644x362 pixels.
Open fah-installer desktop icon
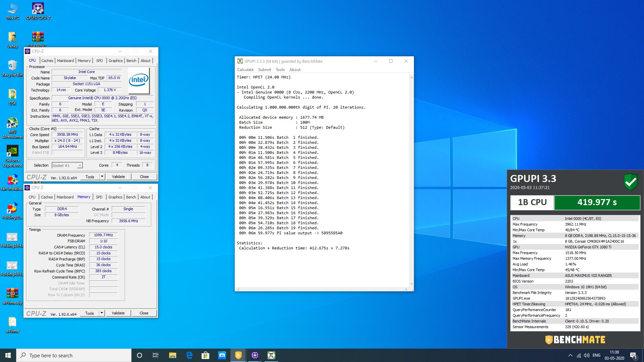12,182
